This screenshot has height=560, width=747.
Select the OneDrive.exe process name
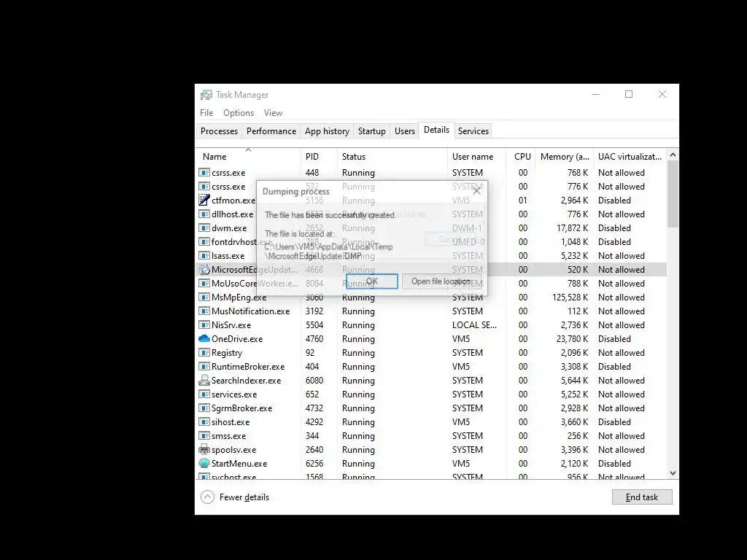(x=237, y=338)
